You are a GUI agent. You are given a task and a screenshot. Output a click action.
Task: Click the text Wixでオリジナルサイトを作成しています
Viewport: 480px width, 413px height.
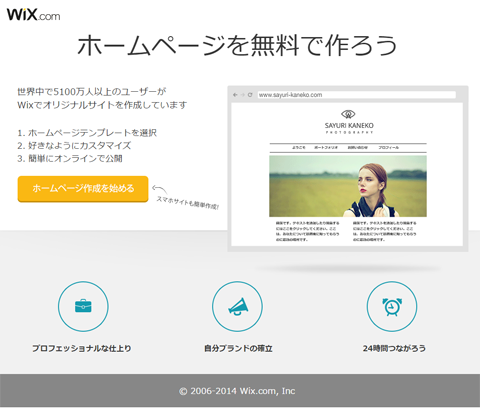[x=102, y=105]
